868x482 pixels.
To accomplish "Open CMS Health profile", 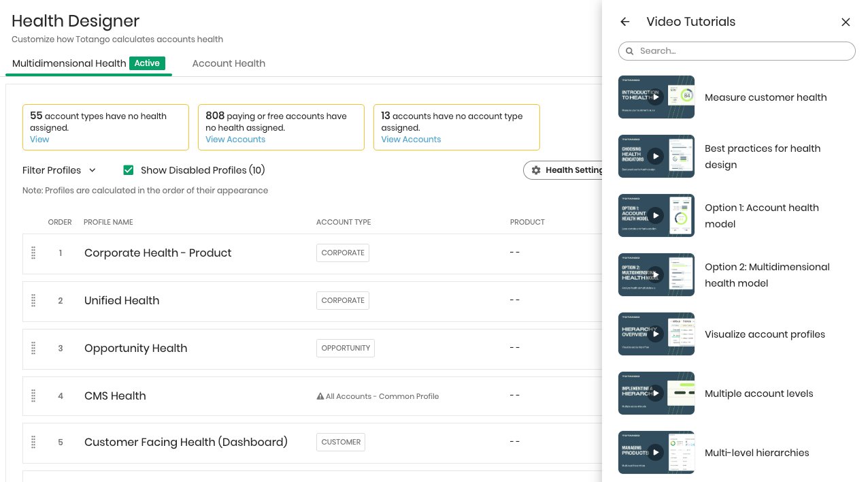I will [115, 396].
